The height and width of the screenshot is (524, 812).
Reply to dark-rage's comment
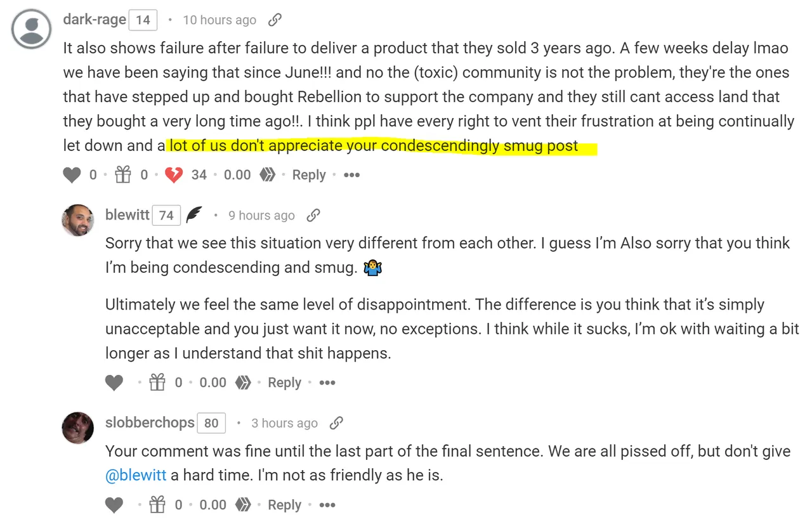tap(309, 175)
